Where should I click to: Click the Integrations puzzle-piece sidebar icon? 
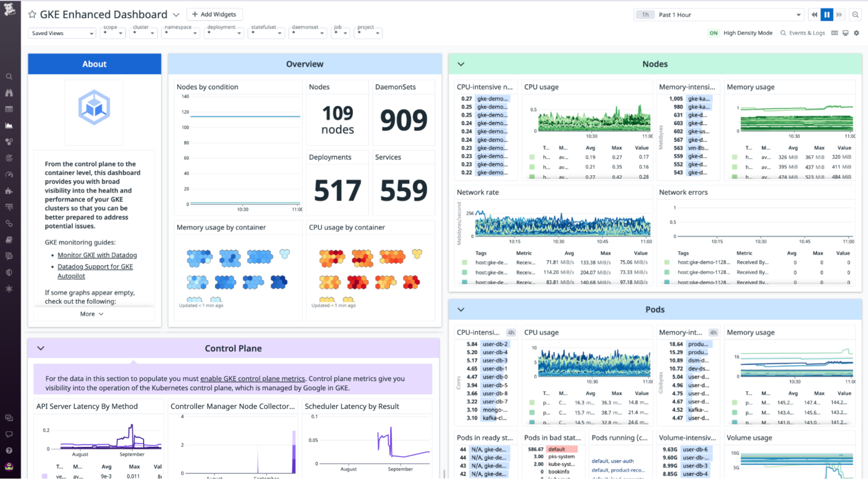click(9, 190)
